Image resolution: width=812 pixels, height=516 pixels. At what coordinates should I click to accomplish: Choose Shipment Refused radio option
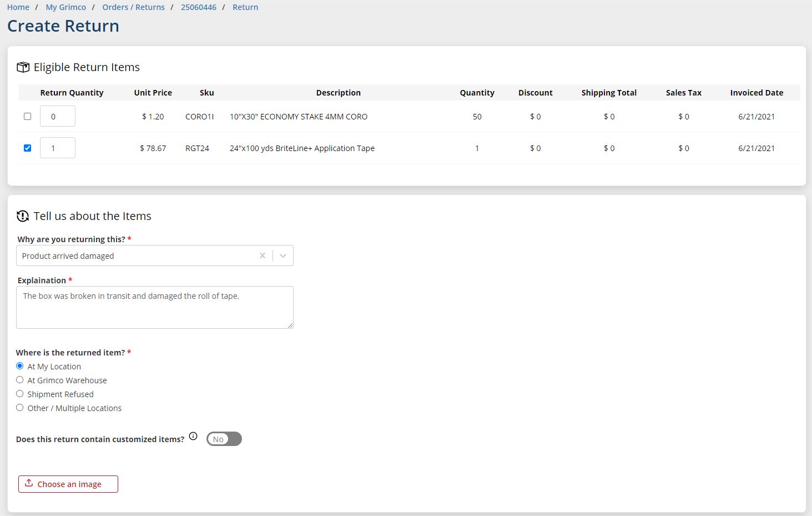pyautogui.click(x=20, y=394)
